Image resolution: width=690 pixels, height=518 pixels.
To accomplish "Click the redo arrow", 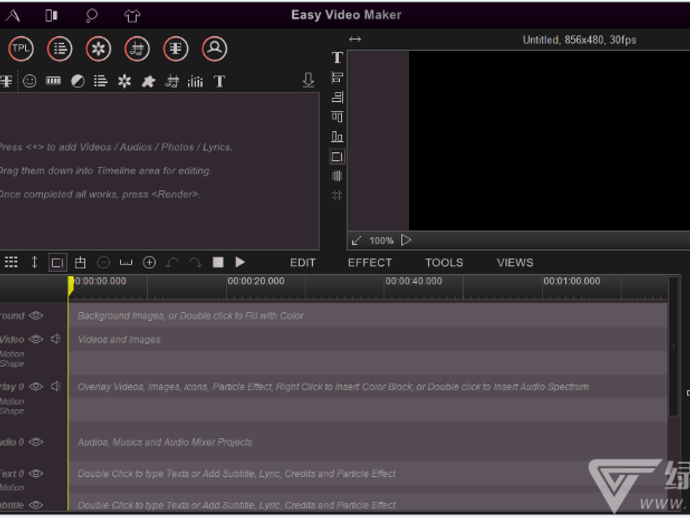I will (x=195, y=263).
